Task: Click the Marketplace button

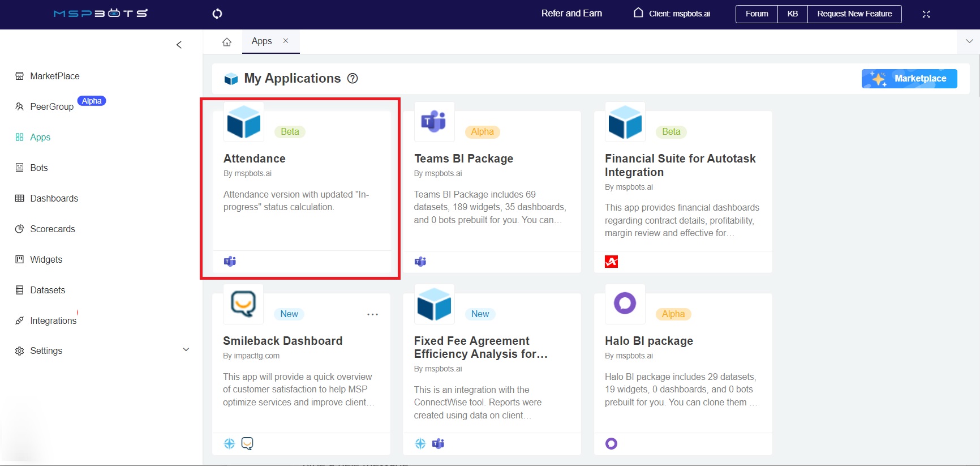Action: [x=909, y=79]
